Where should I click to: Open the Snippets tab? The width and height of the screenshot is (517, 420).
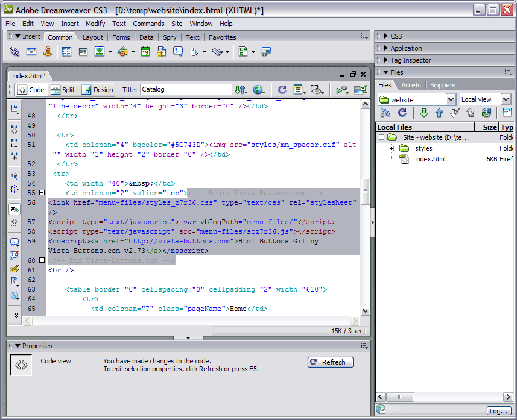442,85
